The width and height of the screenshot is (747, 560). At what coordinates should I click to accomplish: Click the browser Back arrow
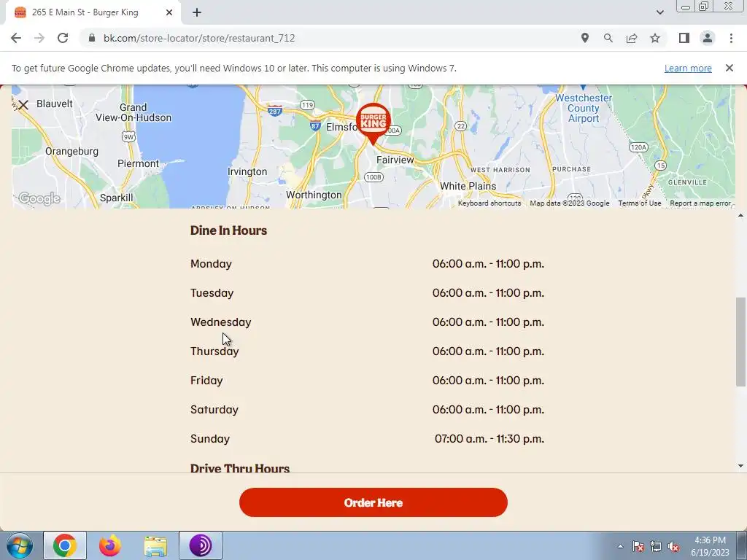pos(16,38)
